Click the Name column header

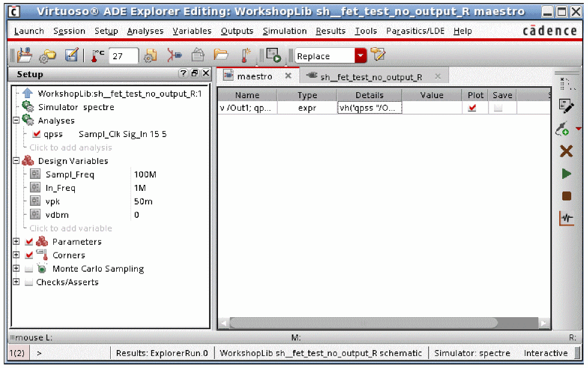tap(247, 95)
